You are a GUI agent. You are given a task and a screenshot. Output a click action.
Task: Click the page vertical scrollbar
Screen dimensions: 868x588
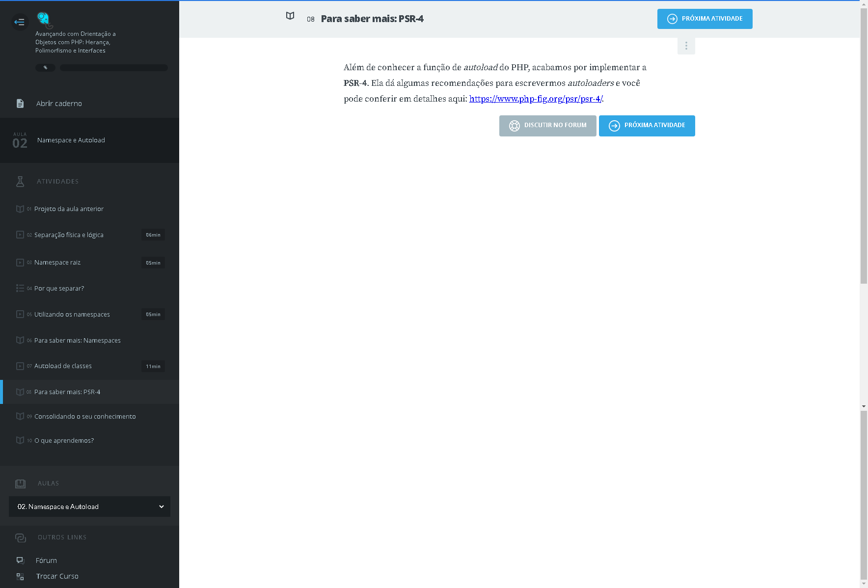tap(864, 147)
